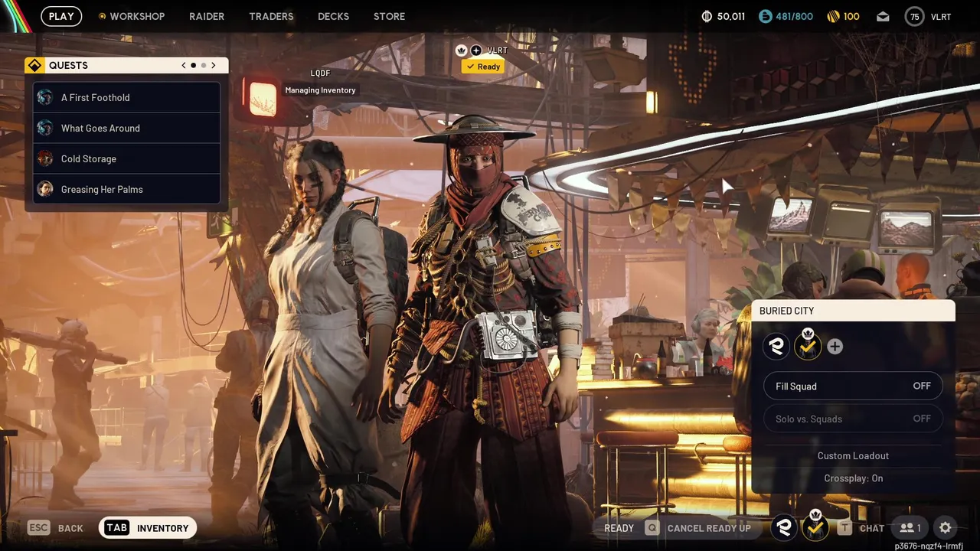The width and height of the screenshot is (980, 551).
Task: Click squad emblem icon in bottom bar
Action: point(784,527)
